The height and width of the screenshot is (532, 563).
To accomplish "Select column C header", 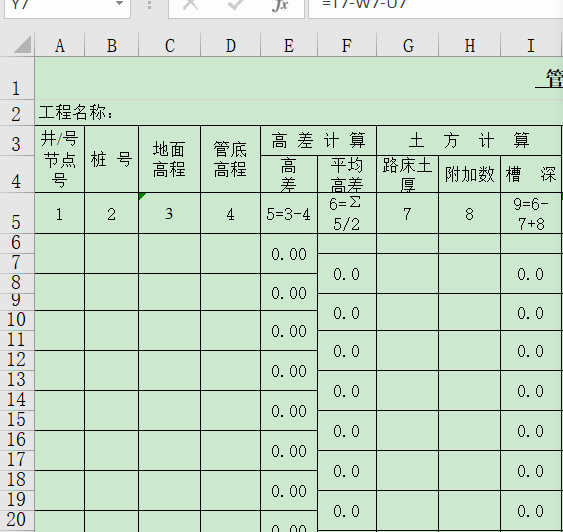I will click(169, 45).
